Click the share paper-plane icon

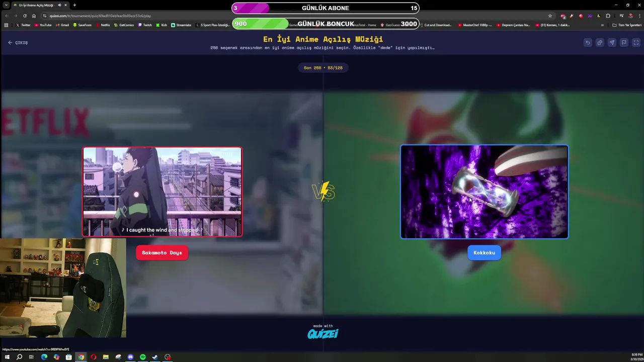612,43
